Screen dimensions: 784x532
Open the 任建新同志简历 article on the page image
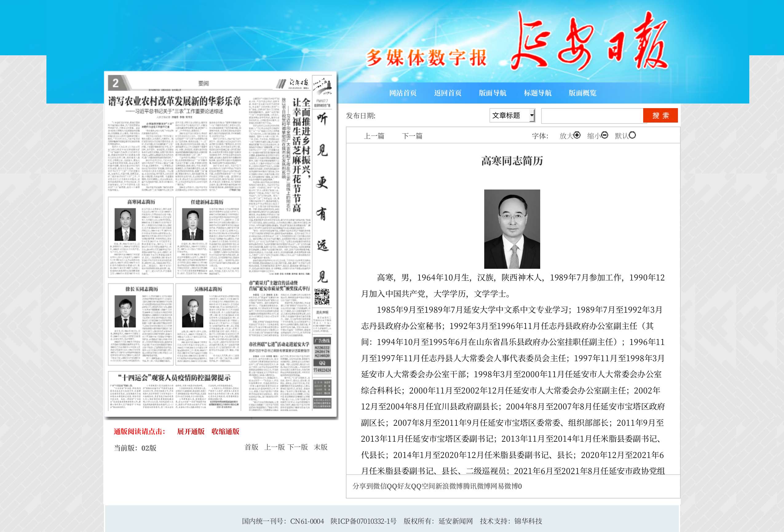click(207, 202)
